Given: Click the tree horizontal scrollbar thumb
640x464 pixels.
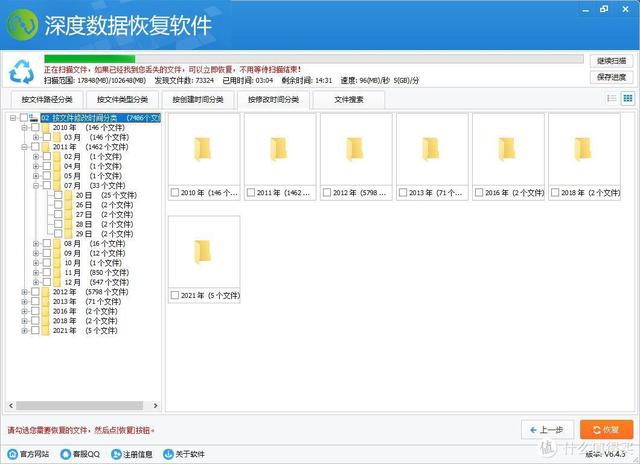Looking at the screenshot, I should click(80, 406).
